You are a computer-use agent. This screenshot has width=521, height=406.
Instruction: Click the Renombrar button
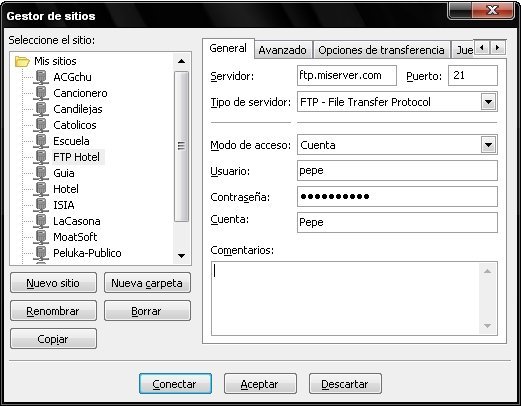point(53,311)
